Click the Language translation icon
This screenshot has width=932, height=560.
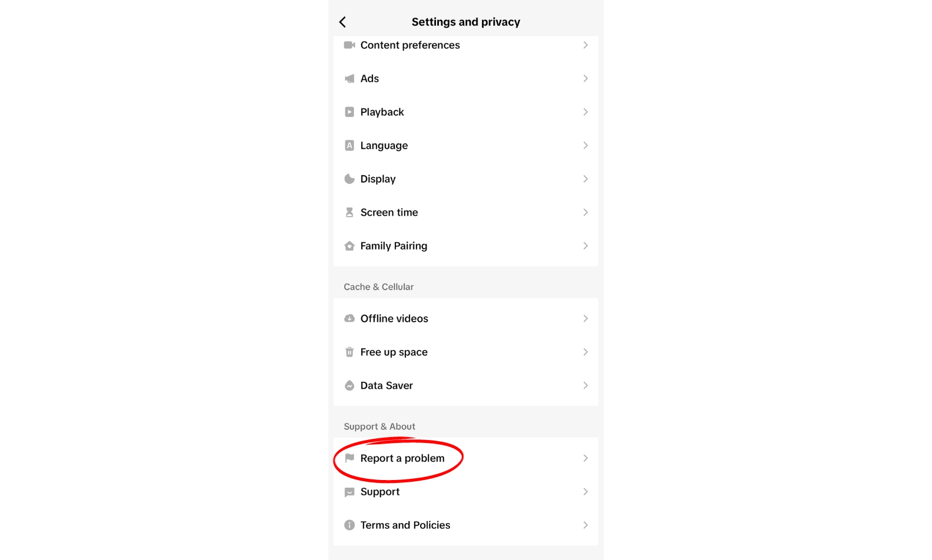point(349,145)
